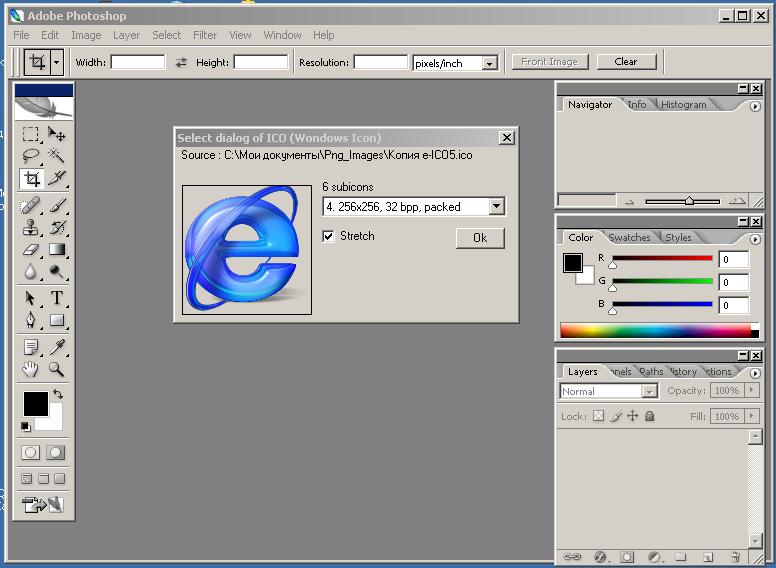
Task: Click the Front Image button
Action: pyautogui.click(x=550, y=62)
